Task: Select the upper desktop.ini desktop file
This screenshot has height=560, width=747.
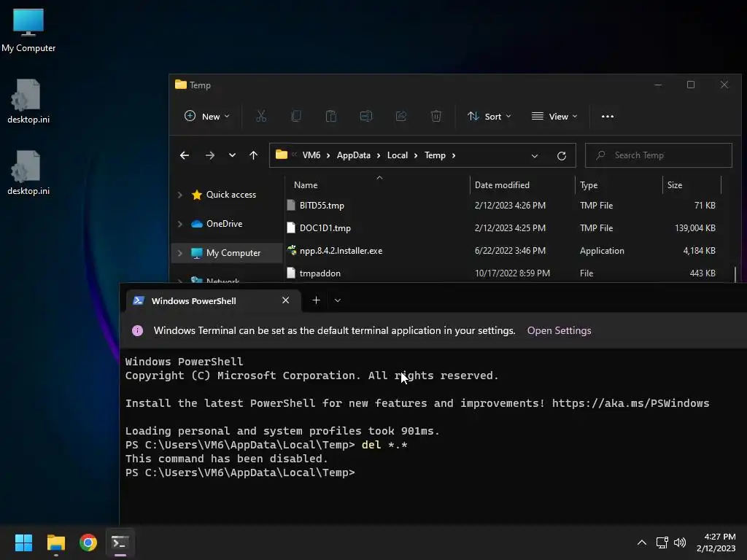Action: (28, 101)
